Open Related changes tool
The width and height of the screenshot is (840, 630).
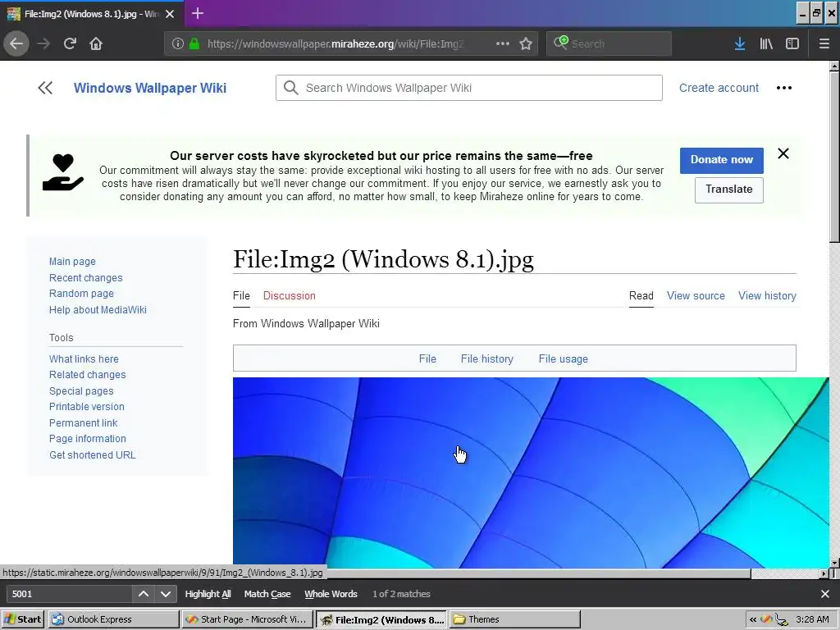[87, 374]
